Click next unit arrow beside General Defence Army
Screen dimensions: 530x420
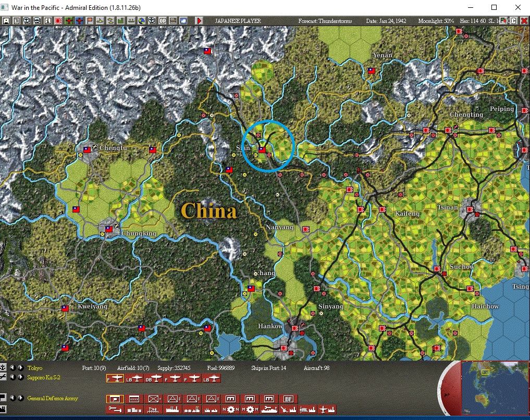(x=21, y=398)
